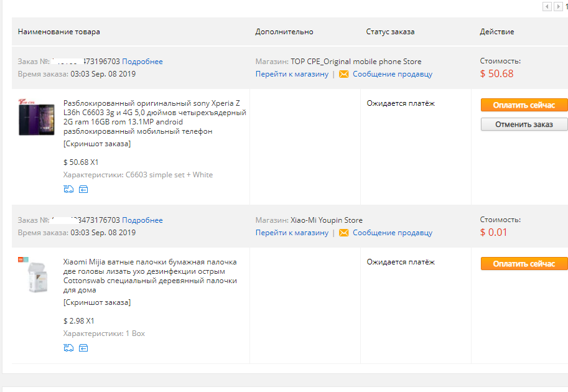The height and width of the screenshot is (392, 568).
Task: Go to previous page with left arrow
Action: pos(547,6)
